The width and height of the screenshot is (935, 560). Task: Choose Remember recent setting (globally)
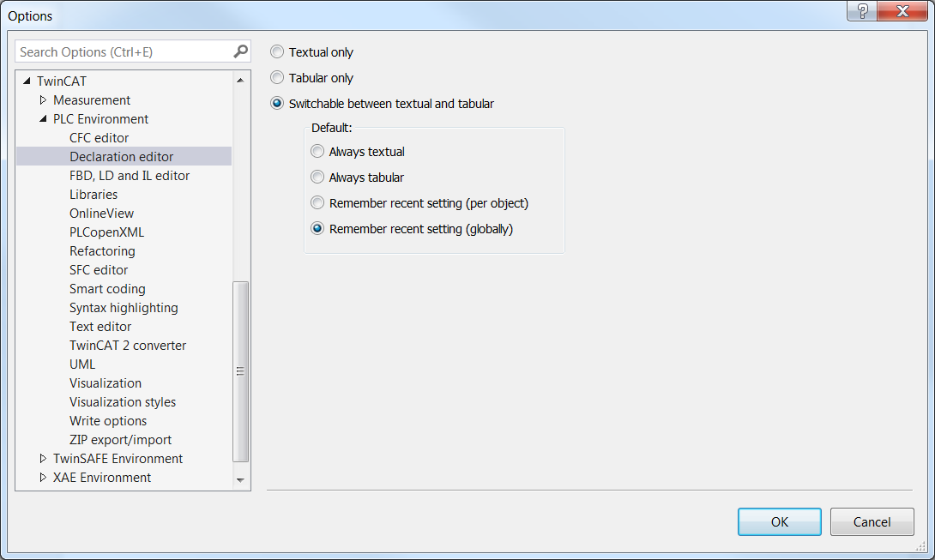click(x=317, y=228)
